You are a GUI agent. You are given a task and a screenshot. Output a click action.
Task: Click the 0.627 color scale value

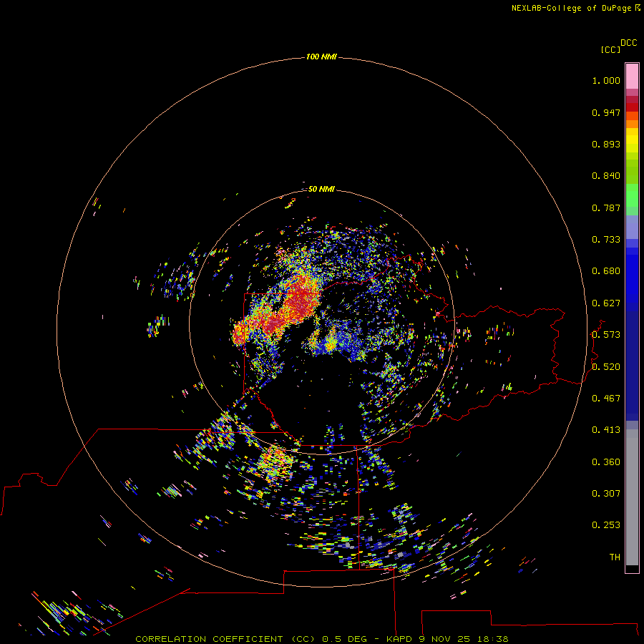click(x=606, y=303)
